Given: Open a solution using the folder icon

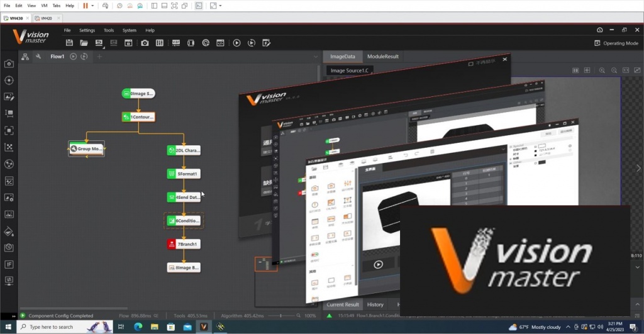Looking at the screenshot, I should pyautogui.click(x=84, y=43).
